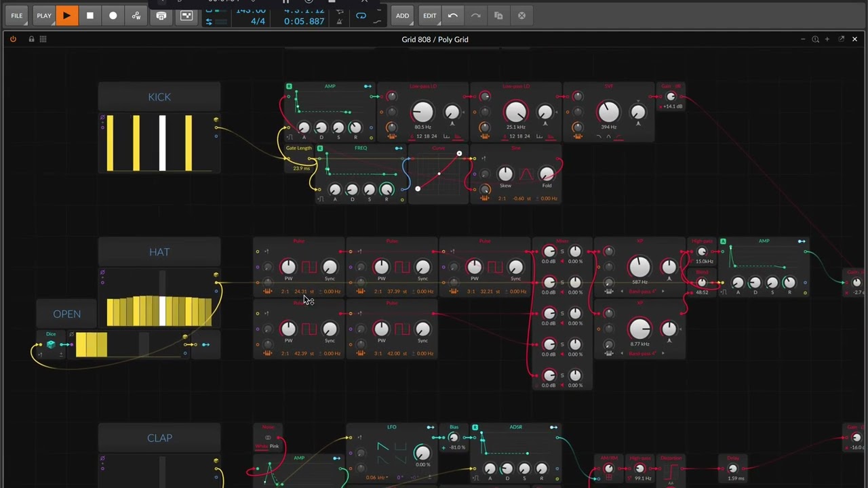Toggle the button left of CLAP ADSR title
Viewport: 868px width, 488px height.
pos(475,427)
